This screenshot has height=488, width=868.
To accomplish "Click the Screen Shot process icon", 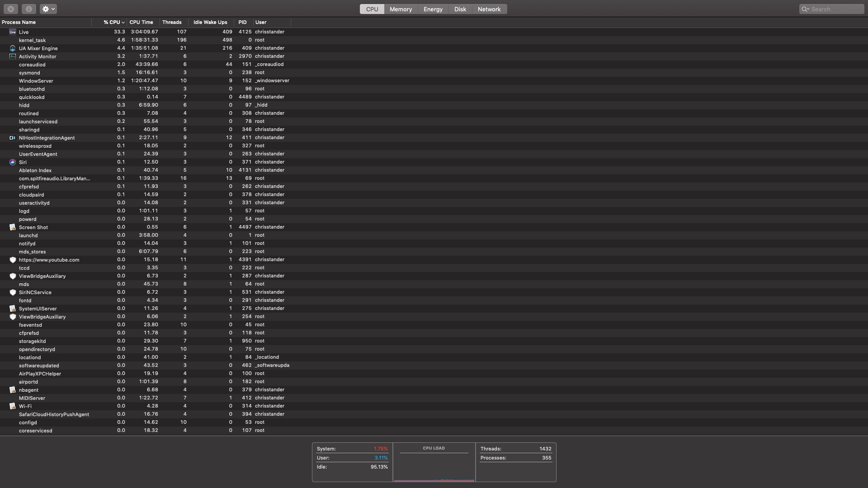I will click(x=13, y=227).
